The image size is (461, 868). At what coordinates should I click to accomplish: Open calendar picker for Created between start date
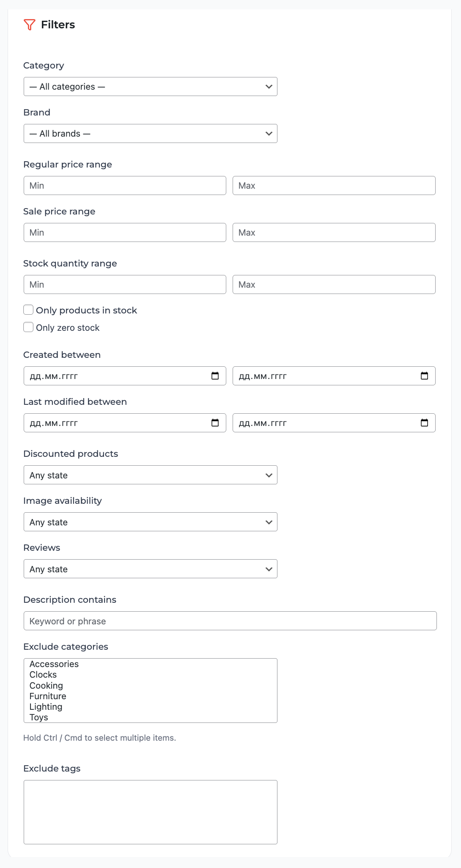[x=215, y=376]
